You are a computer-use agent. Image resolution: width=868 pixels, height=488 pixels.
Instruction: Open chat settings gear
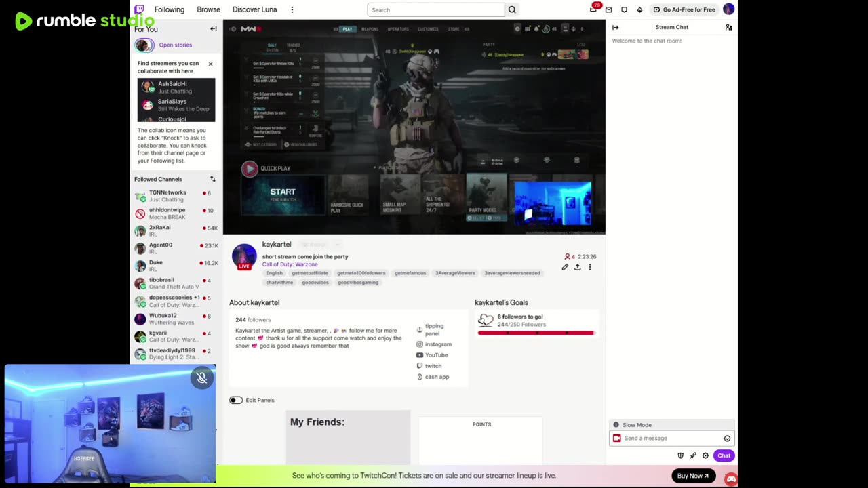705,455
